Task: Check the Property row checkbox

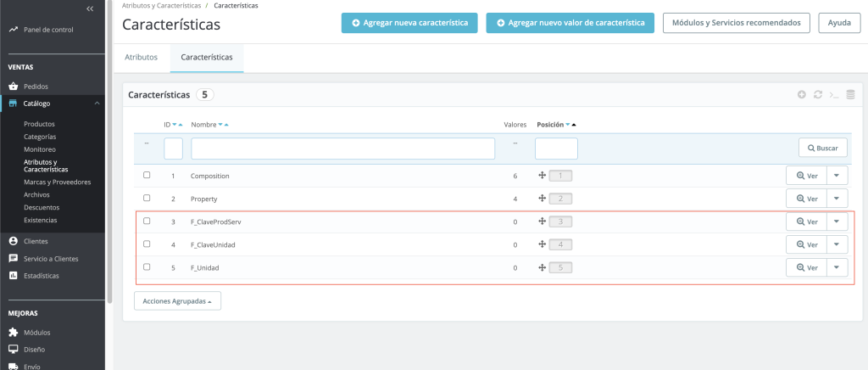Action: 147,198
